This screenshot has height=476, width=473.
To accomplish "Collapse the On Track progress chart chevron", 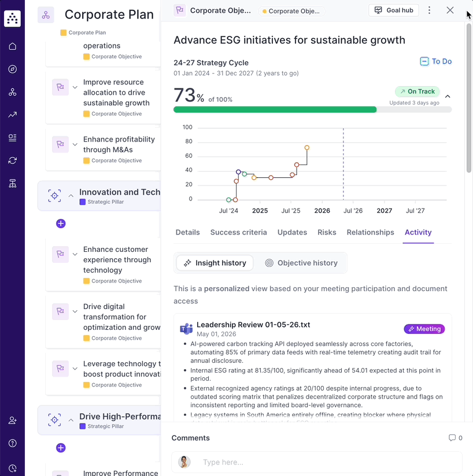I will coord(448,96).
